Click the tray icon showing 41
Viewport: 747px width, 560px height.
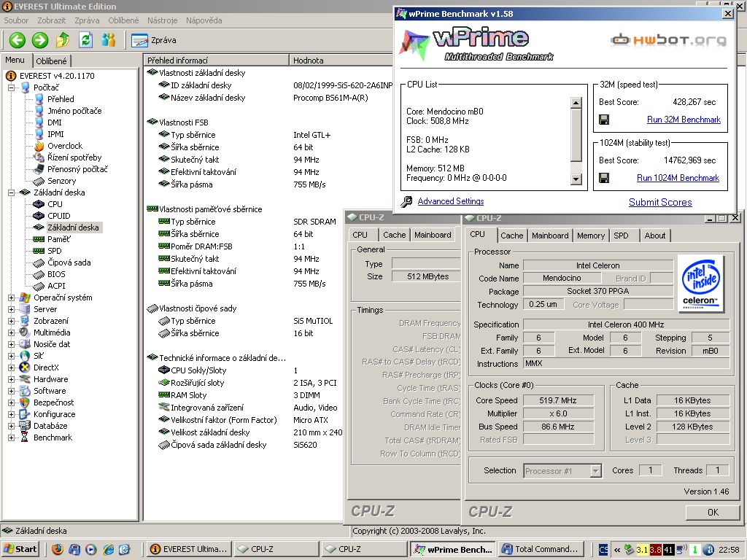pyautogui.click(x=668, y=550)
